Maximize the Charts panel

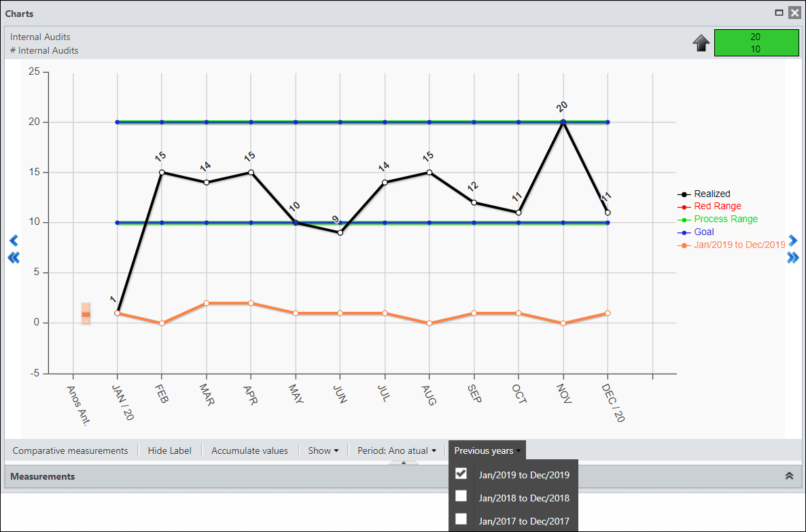click(779, 13)
